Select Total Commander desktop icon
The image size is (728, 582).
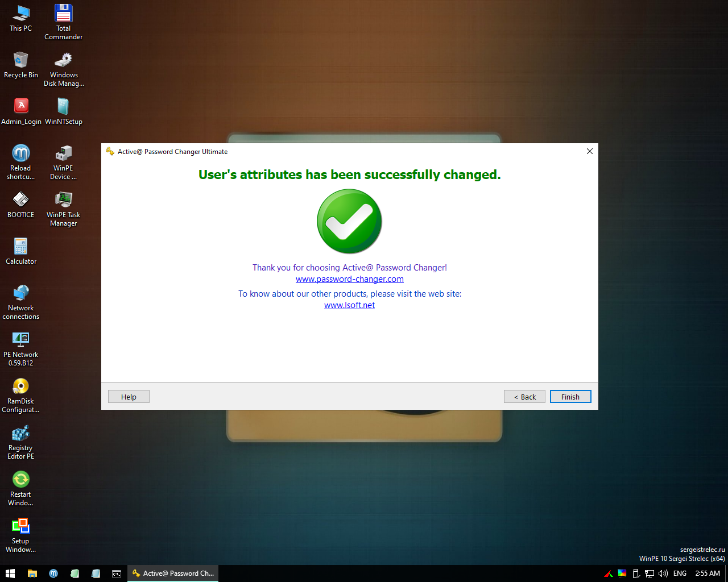point(64,22)
